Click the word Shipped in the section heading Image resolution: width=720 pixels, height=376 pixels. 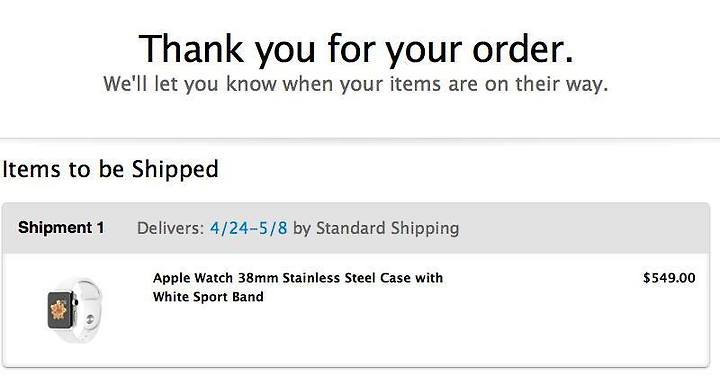(x=175, y=169)
